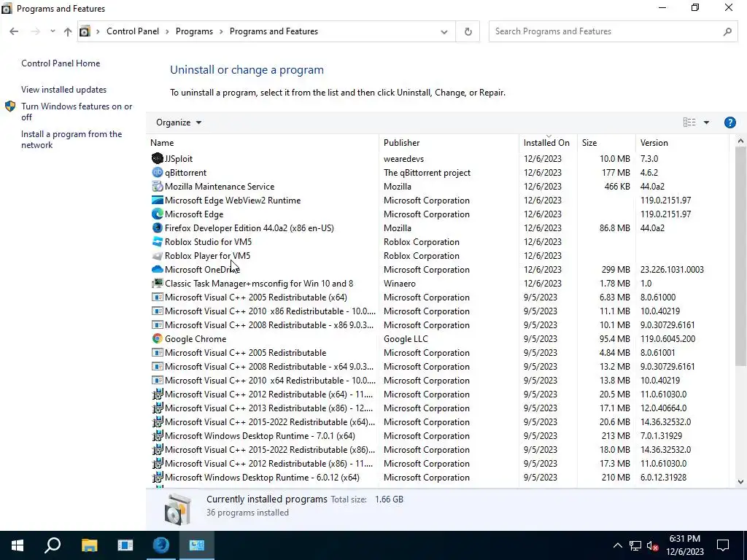747x560 pixels.
Task: Click Programs in the breadcrumb
Action: (x=194, y=31)
